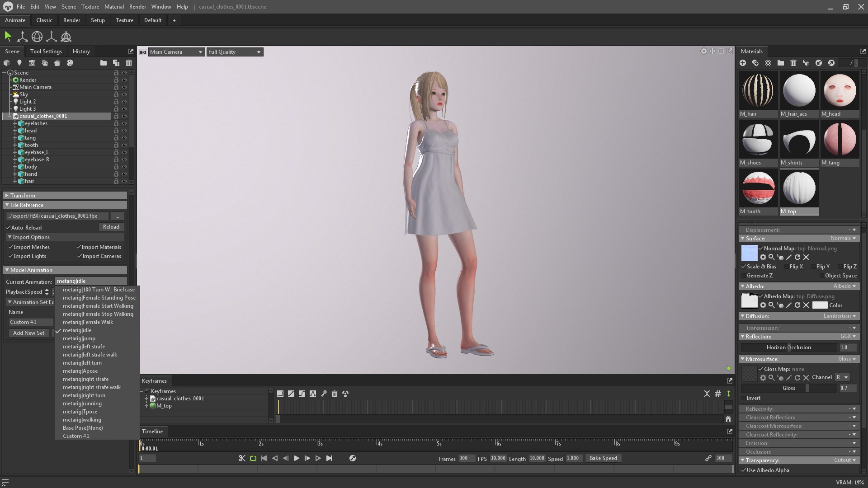Open the Render menu
The image size is (868, 488).
(137, 7)
